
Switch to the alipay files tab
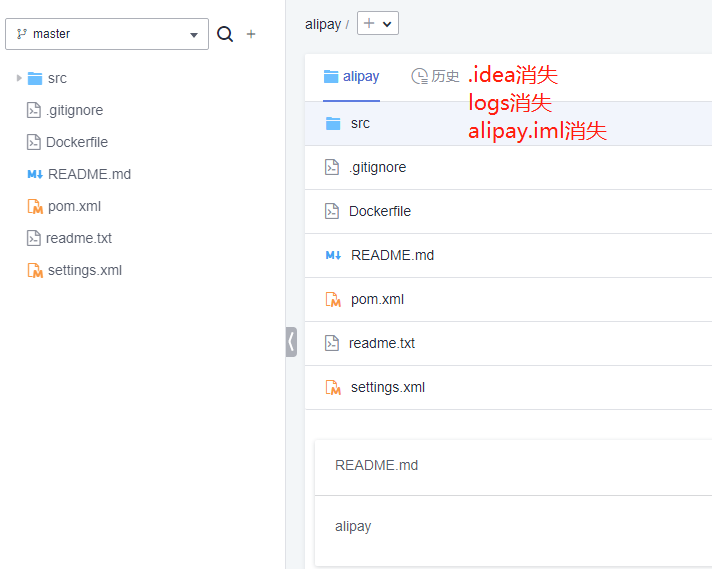pyautogui.click(x=351, y=77)
